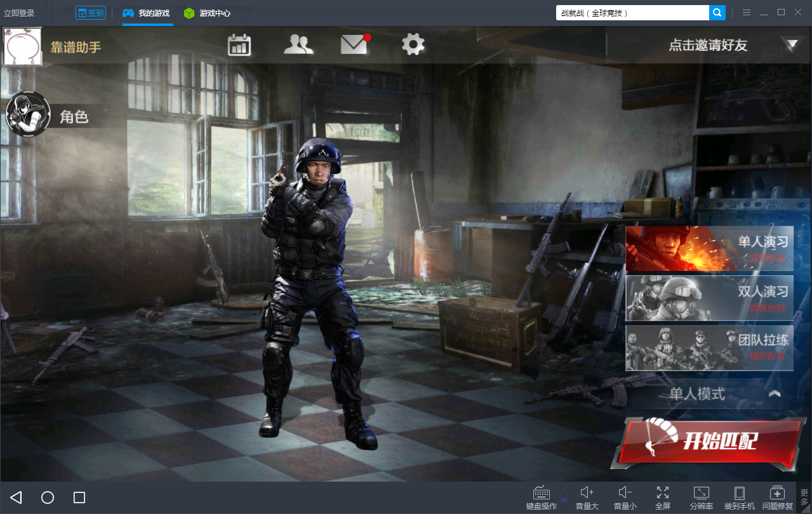Open the emulator hamburger menu
812x514 pixels.
click(x=747, y=13)
